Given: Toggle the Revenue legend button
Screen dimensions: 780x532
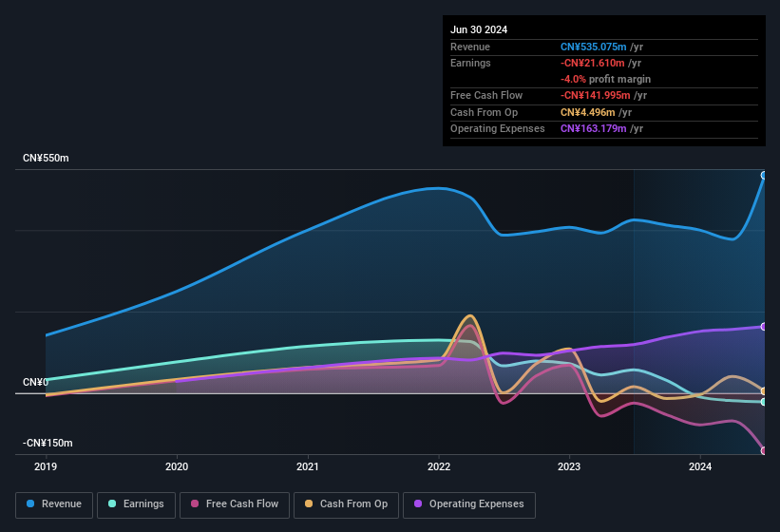Looking at the screenshot, I should click(x=54, y=504).
